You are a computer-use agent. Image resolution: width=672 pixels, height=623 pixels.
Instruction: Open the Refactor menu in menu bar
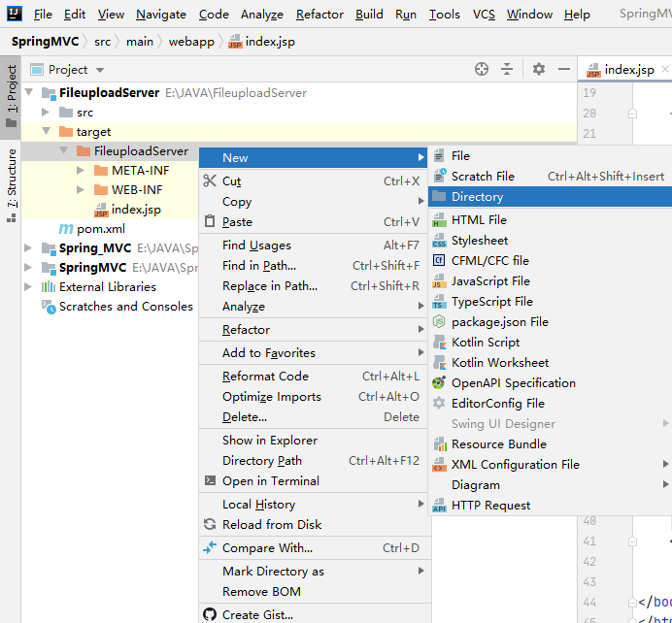point(319,15)
